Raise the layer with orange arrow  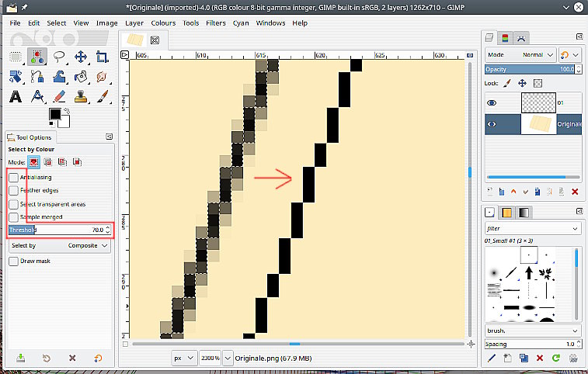(x=513, y=192)
